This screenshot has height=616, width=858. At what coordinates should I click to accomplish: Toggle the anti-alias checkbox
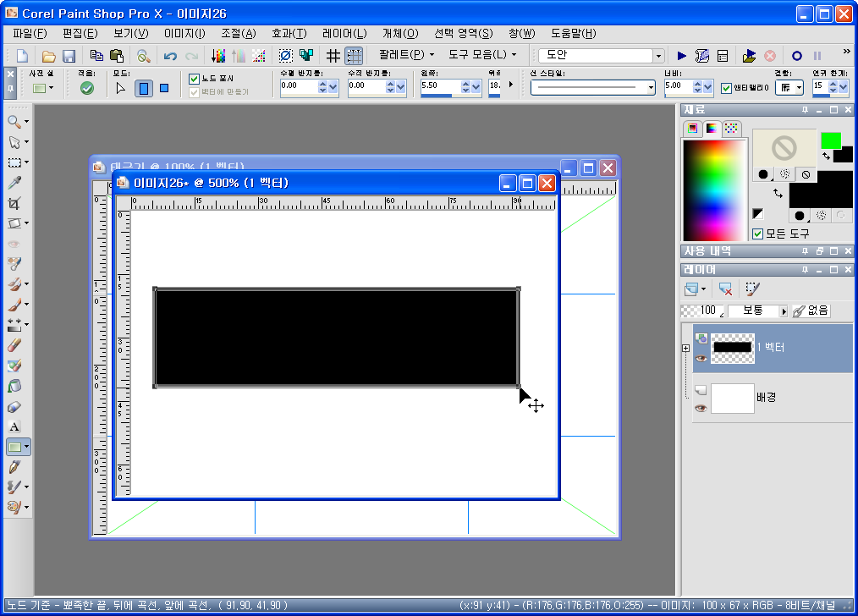pyautogui.click(x=726, y=88)
